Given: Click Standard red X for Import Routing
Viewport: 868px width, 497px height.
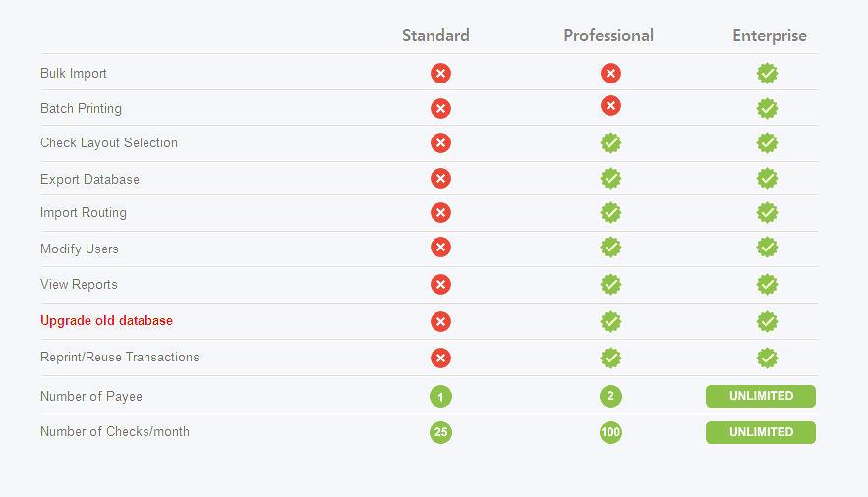Looking at the screenshot, I should (x=440, y=213).
